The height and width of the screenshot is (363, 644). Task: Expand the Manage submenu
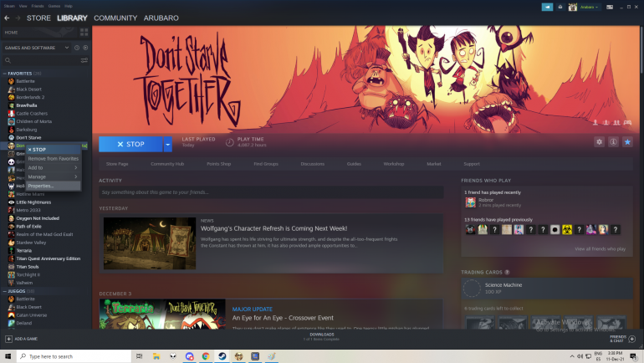(x=54, y=176)
